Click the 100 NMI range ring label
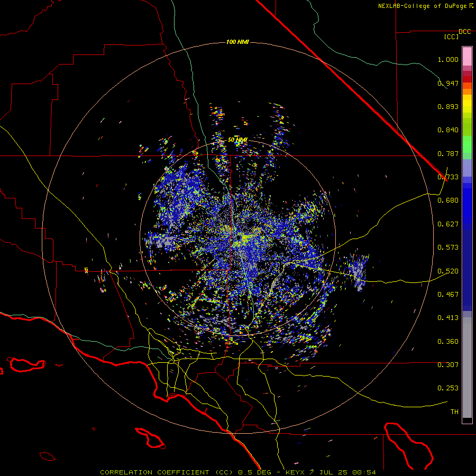The width and height of the screenshot is (476, 476). click(237, 42)
